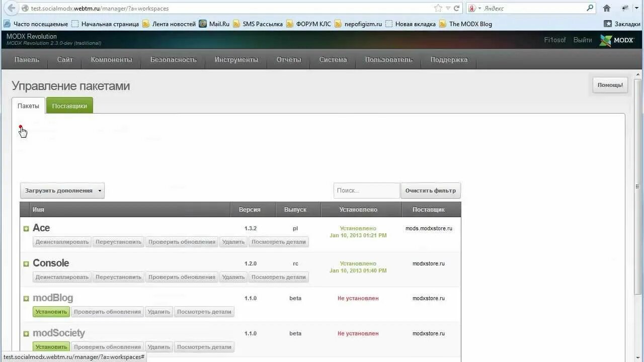Click the page vertical scrollbar
Screen dimensions: 644x362
click(x=638, y=186)
